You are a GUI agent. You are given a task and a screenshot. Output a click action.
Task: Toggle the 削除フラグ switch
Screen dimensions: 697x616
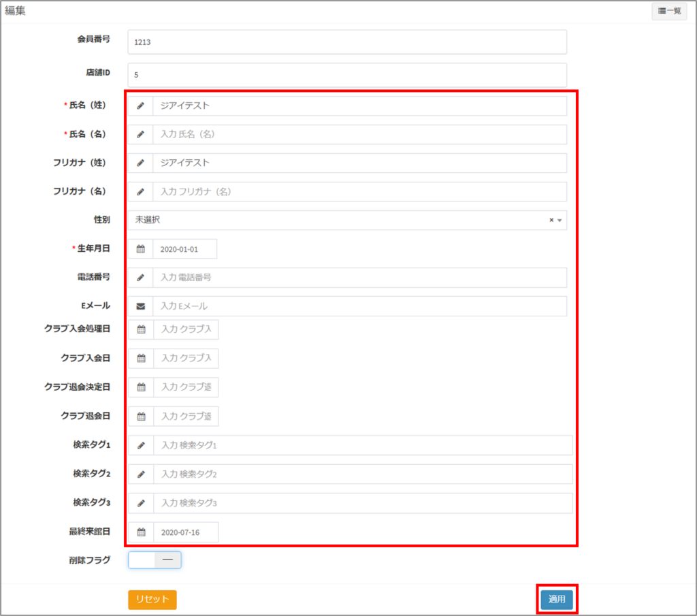155,560
